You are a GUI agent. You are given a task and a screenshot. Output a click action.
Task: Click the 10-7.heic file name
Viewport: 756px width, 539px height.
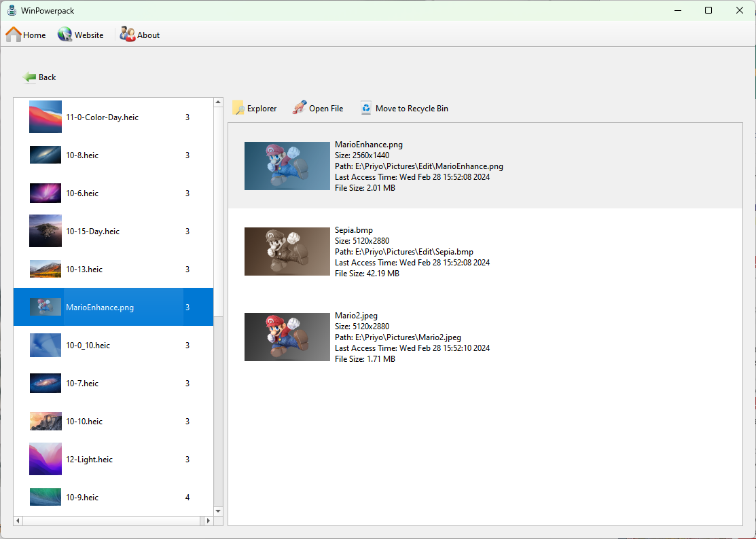[82, 384]
